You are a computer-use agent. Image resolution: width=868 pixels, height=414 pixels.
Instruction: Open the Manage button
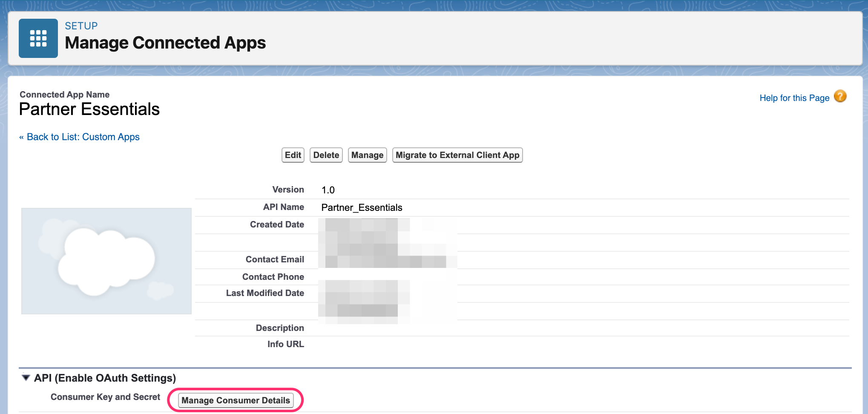click(x=367, y=155)
